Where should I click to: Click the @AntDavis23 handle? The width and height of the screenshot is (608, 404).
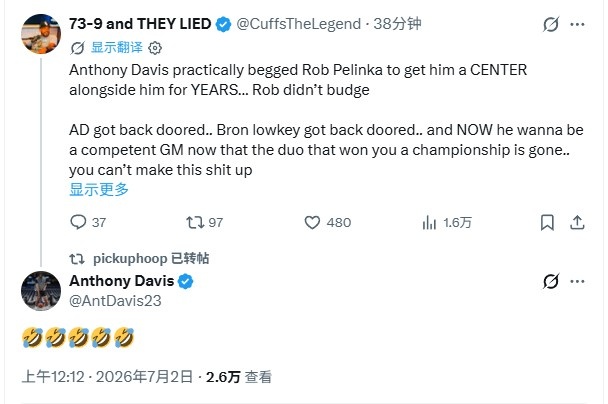(x=115, y=301)
